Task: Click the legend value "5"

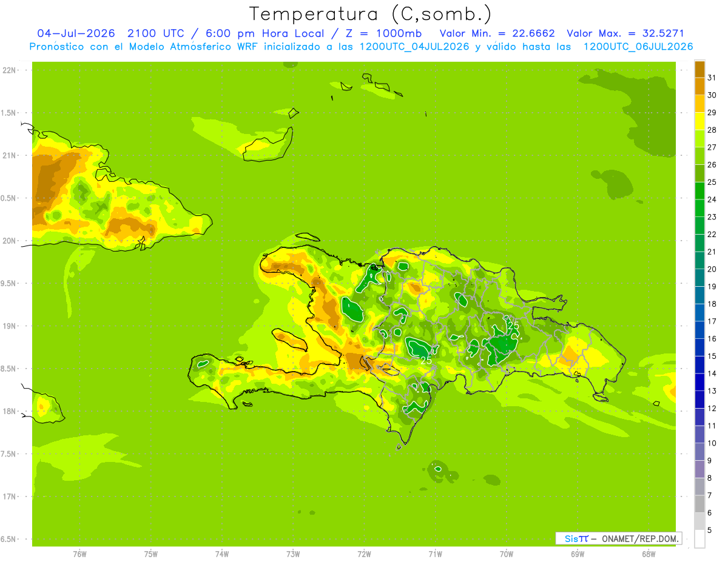Action: tap(710, 530)
